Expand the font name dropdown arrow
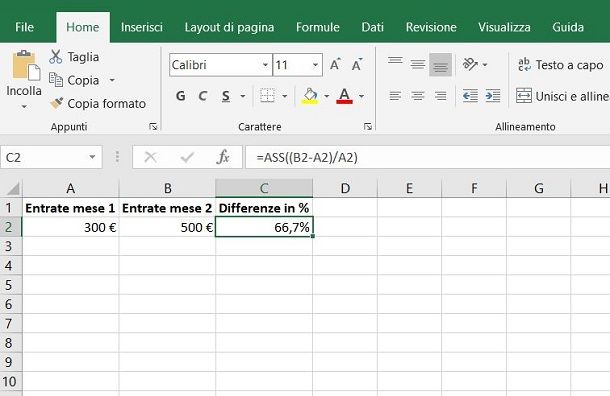The width and height of the screenshot is (610, 396). 265,65
